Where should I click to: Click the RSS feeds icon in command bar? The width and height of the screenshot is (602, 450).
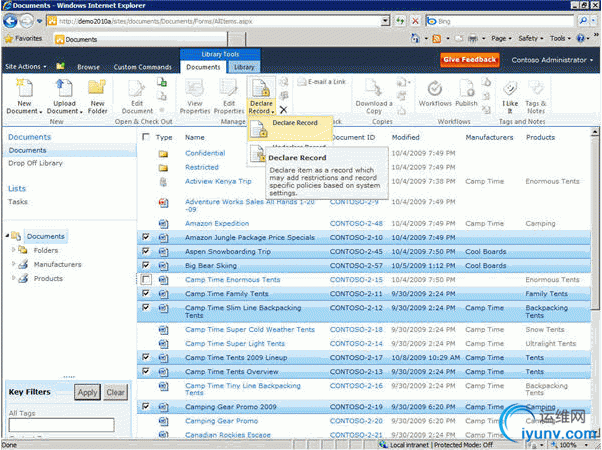coord(437,38)
